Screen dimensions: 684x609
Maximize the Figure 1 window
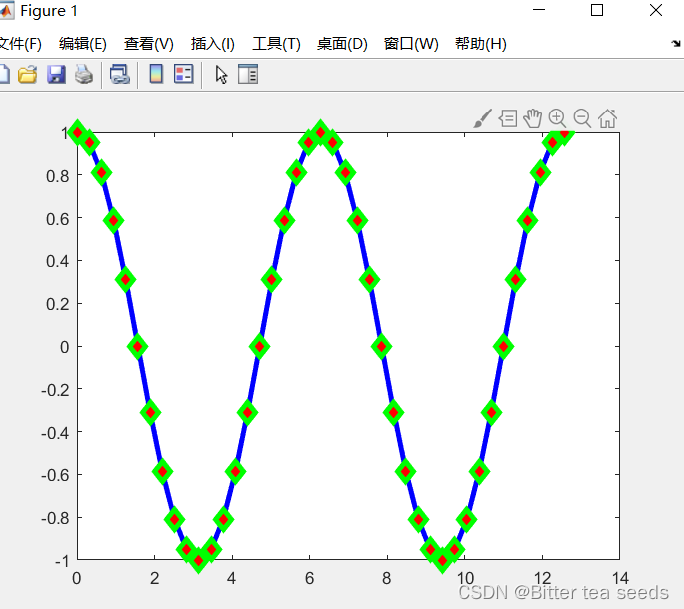coord(597,10)
